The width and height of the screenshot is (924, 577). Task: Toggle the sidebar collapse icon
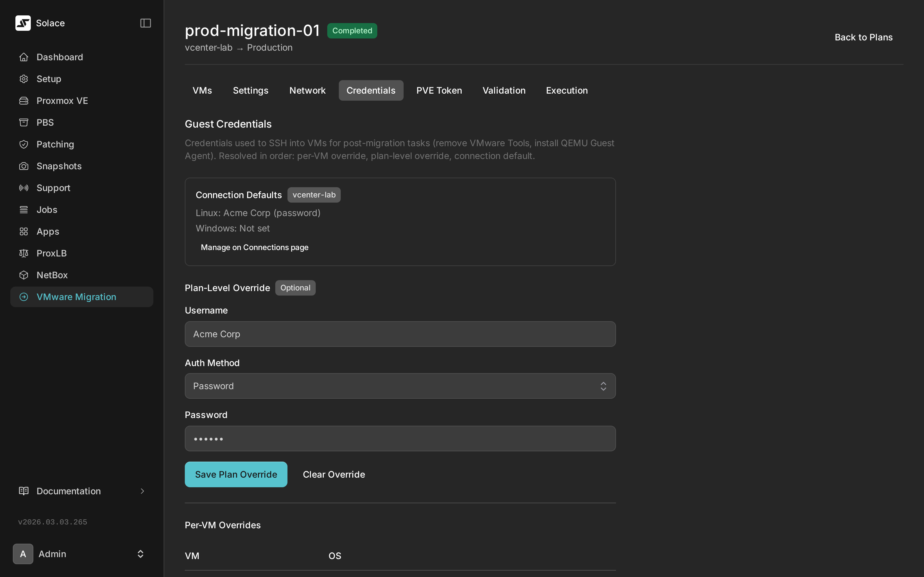145,23
